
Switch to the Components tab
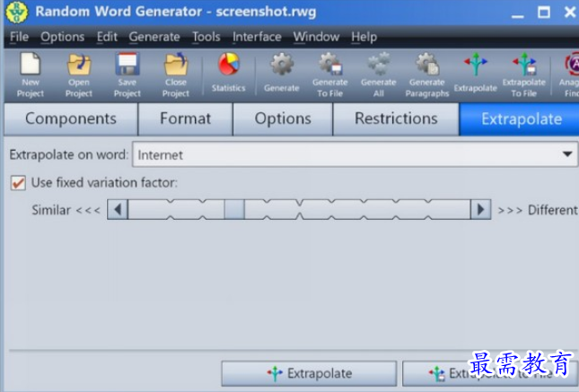pyautogui.click(x=70, y=118)
